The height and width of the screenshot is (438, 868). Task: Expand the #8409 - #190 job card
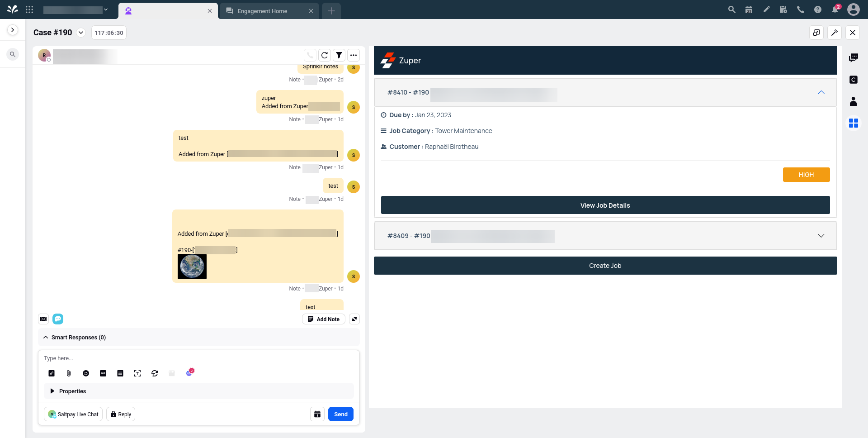point(821,236)
